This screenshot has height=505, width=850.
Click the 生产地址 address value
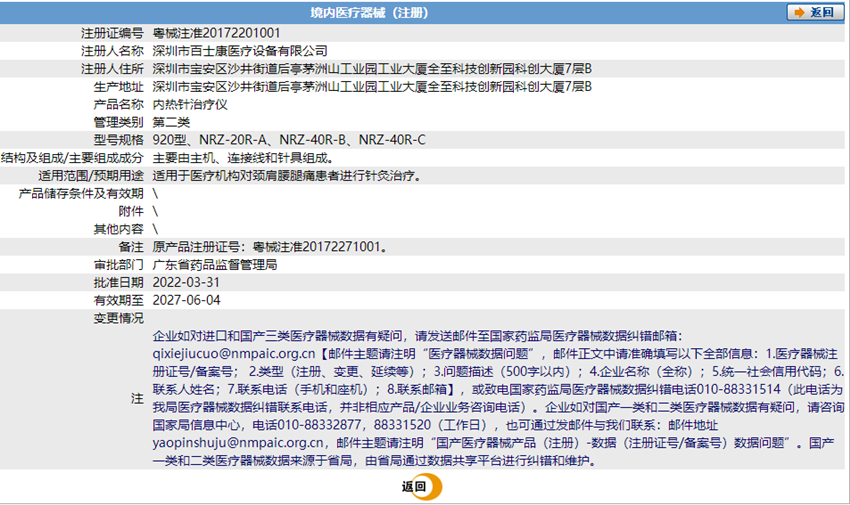[372, 87]
